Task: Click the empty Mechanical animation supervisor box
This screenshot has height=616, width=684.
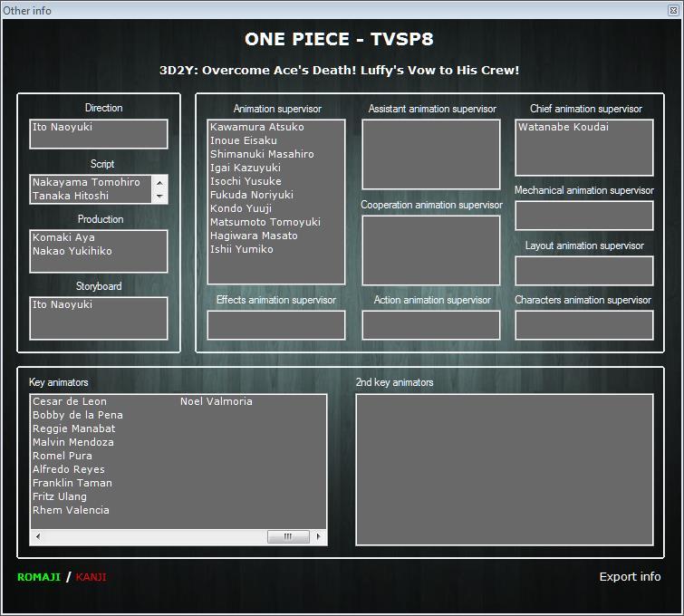Action: (584, 216)
